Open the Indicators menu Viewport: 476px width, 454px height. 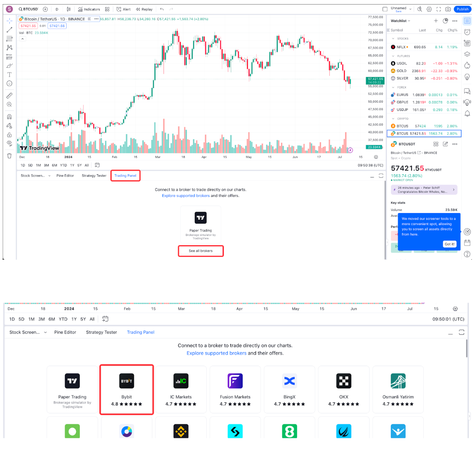89,9
